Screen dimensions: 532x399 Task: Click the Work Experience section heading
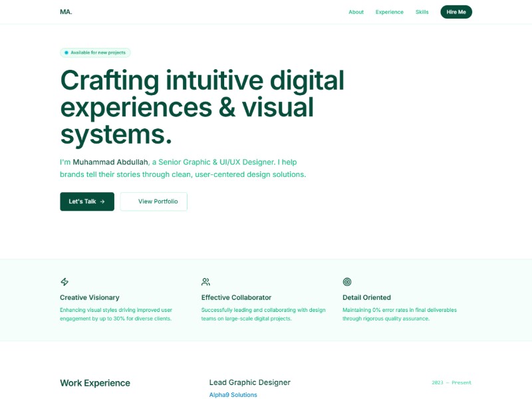(x=95, y=383)
